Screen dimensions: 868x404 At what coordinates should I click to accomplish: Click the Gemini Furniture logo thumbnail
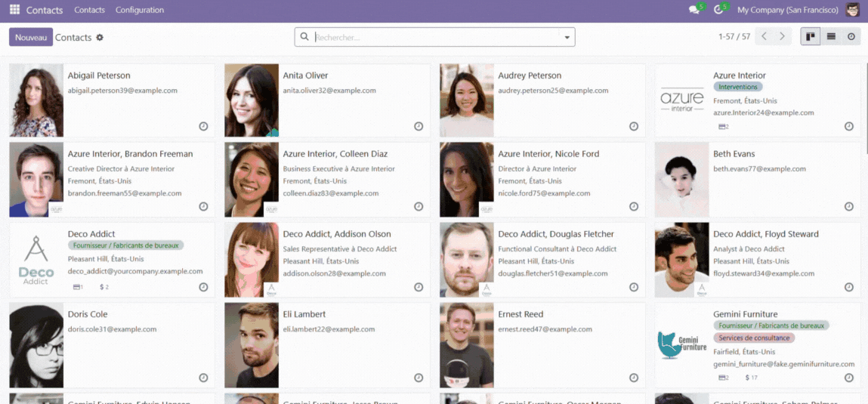(682, 345)
